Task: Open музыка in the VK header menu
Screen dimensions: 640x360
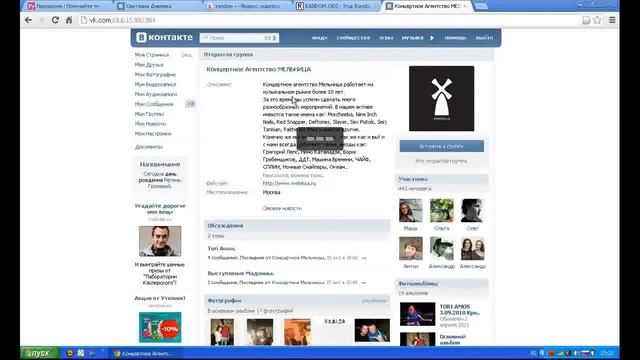Action: [412, 38]
